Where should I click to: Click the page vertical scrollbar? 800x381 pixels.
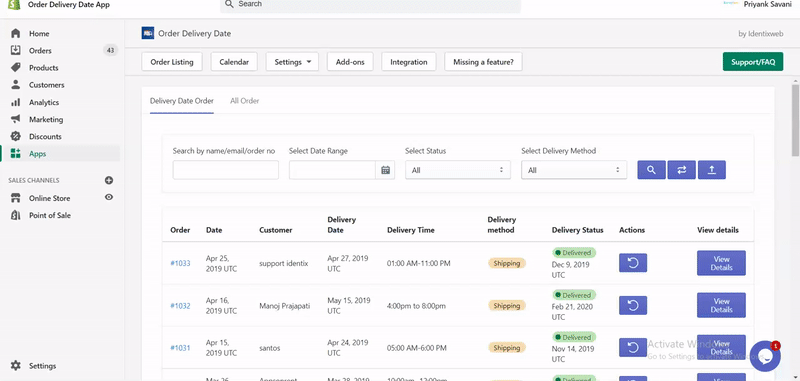[x=795, y=120]
